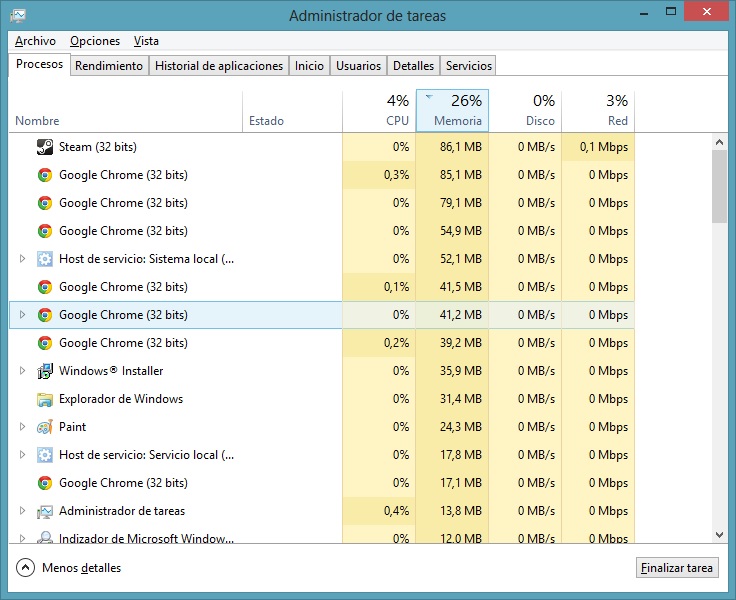Click the Finalizar tarea button
The width and height of the screenshot is (736, 600).
(677, 568)
